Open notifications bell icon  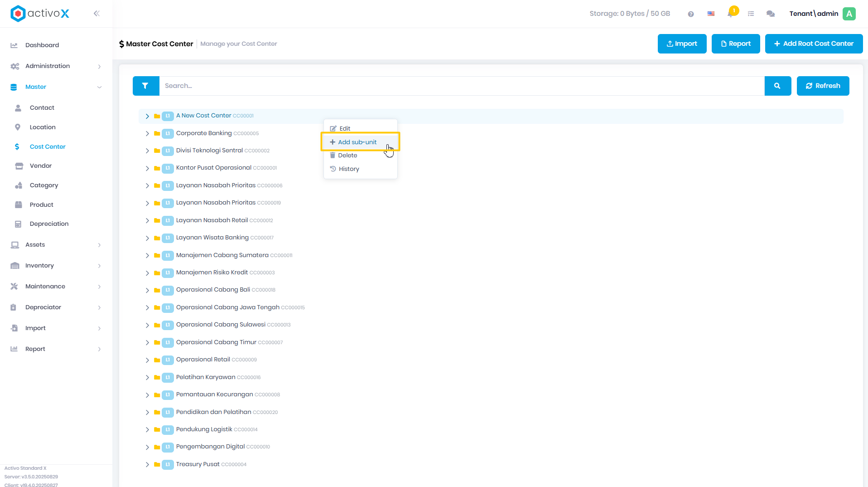[730, 14]
